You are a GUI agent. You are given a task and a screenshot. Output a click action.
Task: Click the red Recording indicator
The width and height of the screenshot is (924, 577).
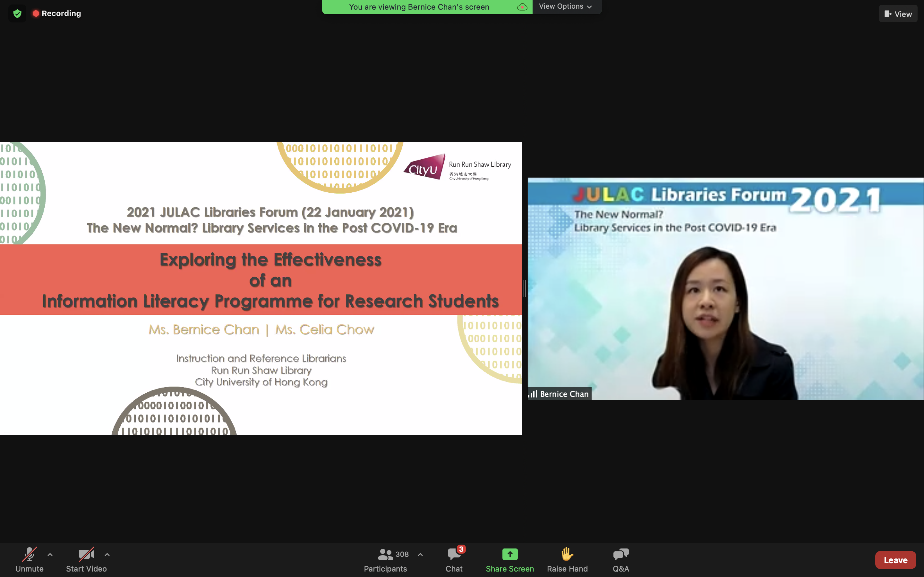point(57,14)
